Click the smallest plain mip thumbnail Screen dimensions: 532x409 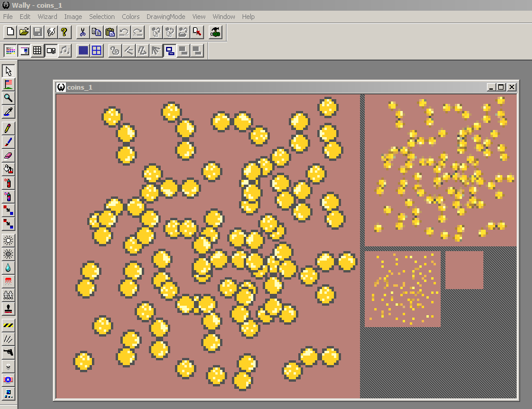click(x=464, y=271)
